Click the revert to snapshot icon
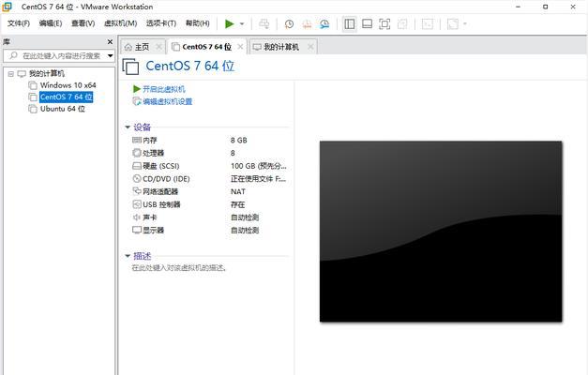The height and width of the screenshot is (375, 588). 307,24
